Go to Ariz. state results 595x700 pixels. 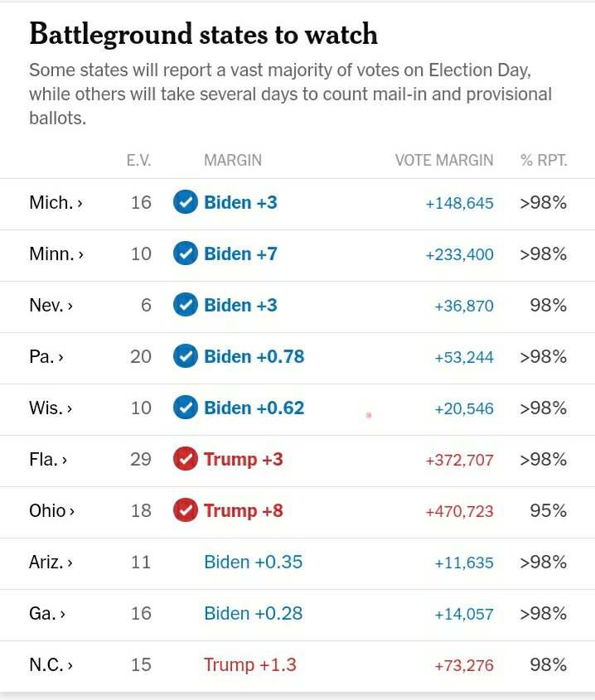pyautogui.click(x=51, y=562)
